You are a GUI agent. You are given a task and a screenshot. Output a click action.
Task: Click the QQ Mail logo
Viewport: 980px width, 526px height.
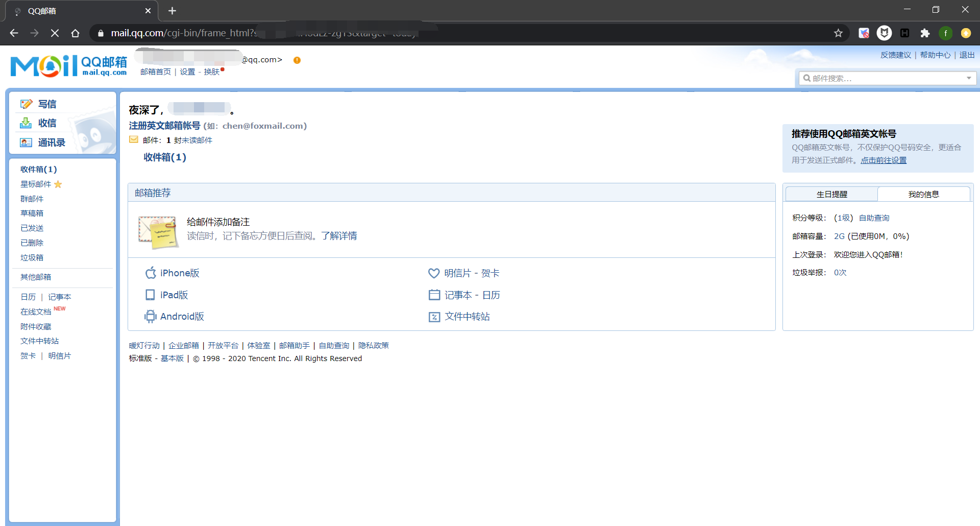coord(69,66)
